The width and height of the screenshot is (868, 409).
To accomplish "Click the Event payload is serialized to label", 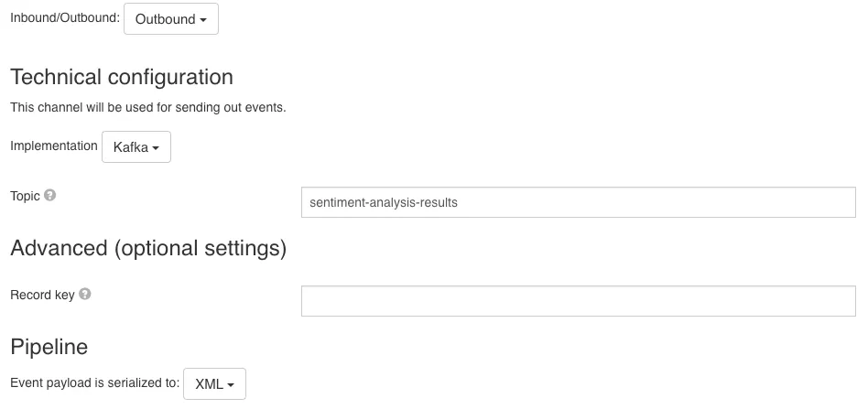I will [x=94, y=383].
